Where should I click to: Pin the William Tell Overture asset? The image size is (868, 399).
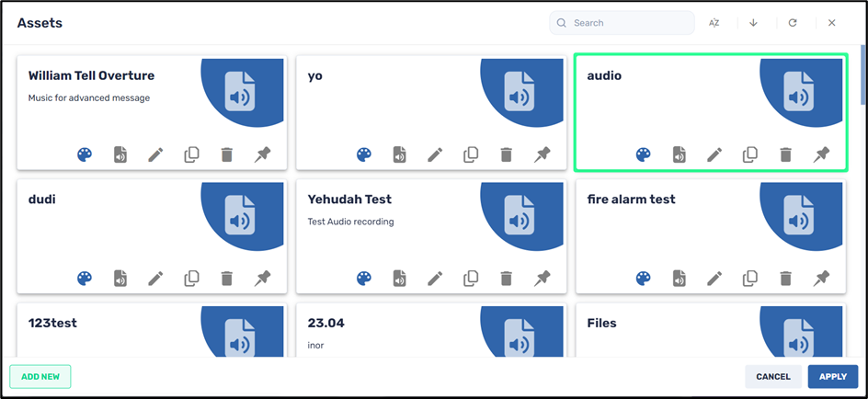click(263, 154)
